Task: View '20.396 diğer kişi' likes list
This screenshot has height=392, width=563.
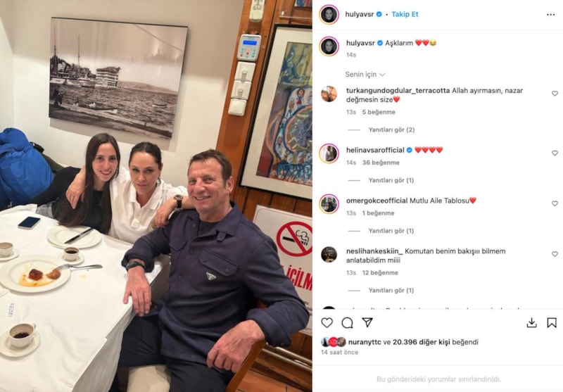Action: (421, 342)
